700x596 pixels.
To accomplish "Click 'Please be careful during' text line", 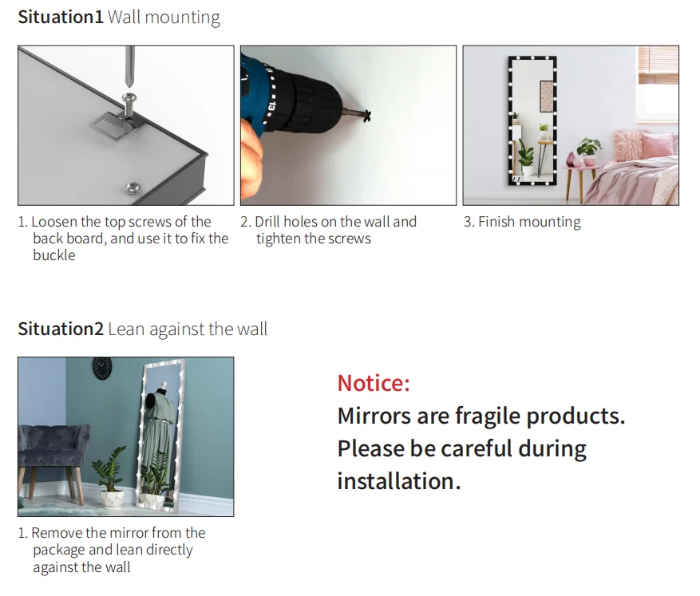I will click(462, 448).
